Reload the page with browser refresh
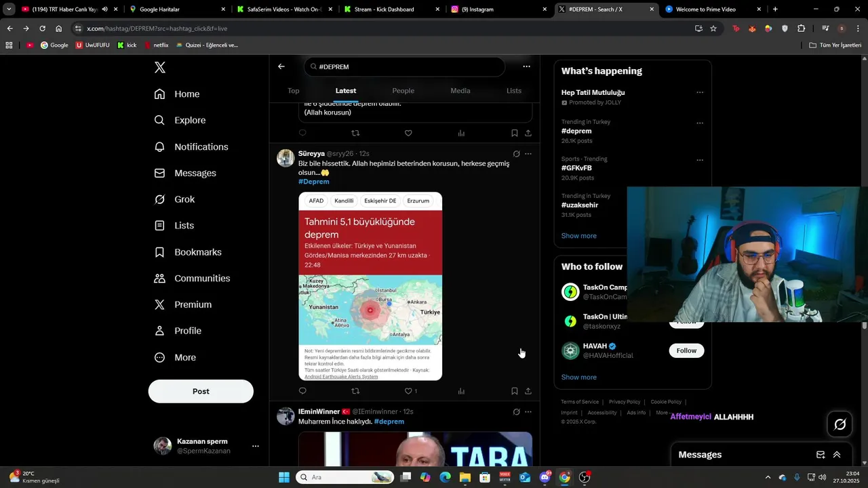The width and height of the screenshot is (868, 488). pyautogui.click(x=42, y=28)
